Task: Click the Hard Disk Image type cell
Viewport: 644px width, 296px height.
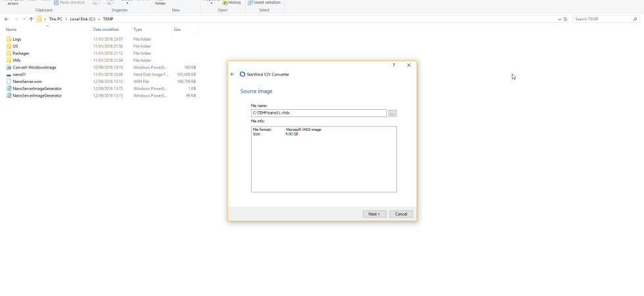Action: (x=150, y=74)
